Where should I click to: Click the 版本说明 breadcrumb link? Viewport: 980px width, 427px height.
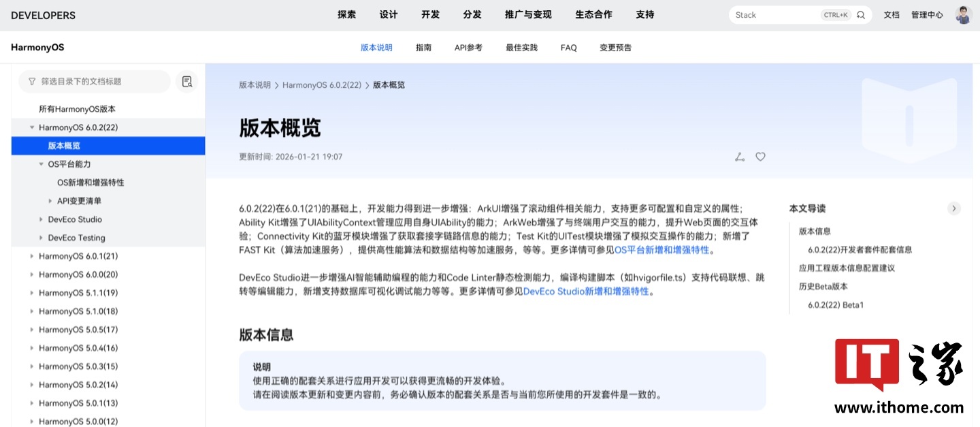click(255, 85)
